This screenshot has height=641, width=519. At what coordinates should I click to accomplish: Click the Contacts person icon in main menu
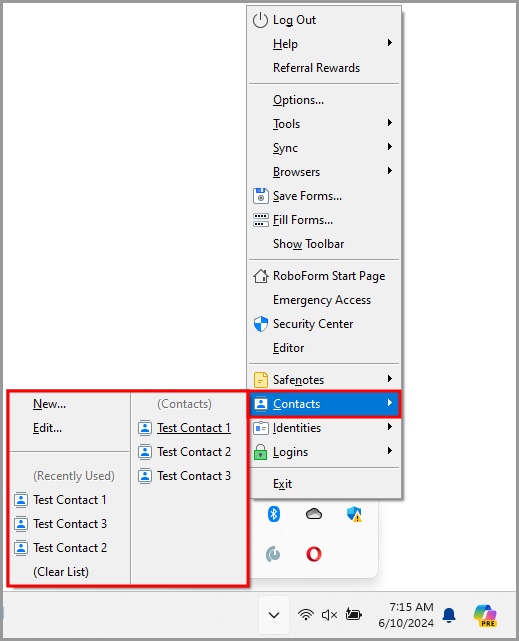coord(260,404)
